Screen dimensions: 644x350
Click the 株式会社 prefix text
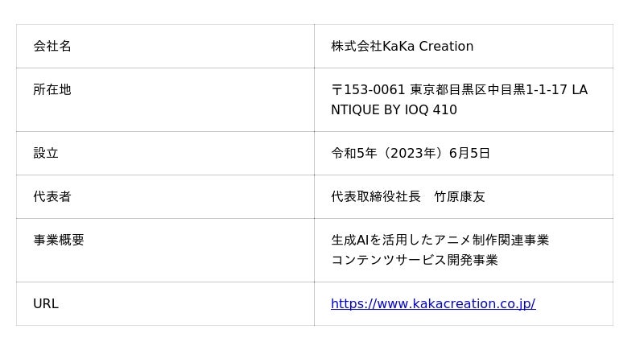[x=357, y=46]
